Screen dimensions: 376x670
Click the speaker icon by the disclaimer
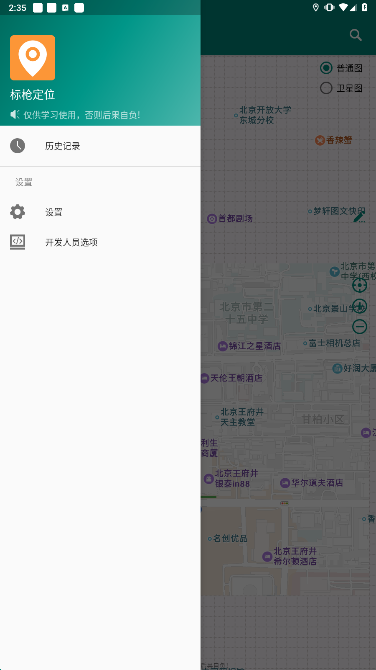coord(15,115)
